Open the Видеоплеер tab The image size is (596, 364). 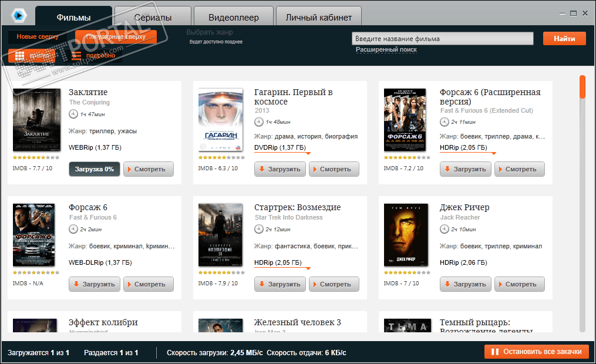click(233, 17)
